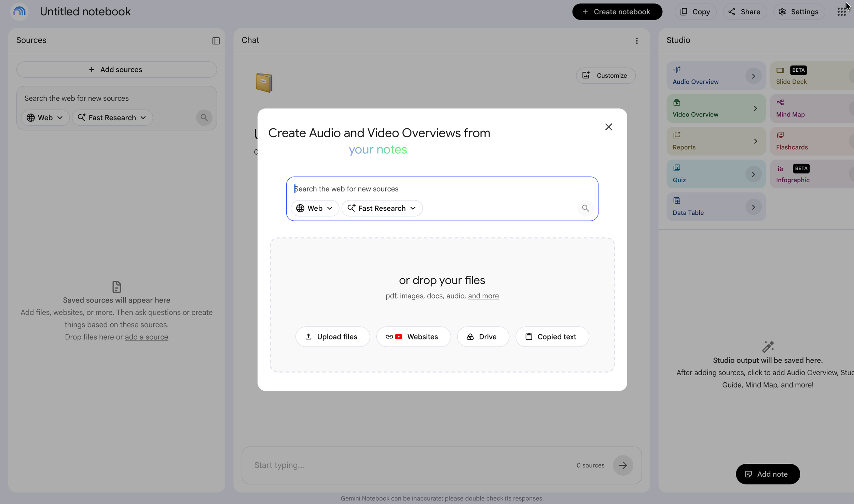Click the Add sources button
This screenshot has width=854, height=504.
pos(116,69)
